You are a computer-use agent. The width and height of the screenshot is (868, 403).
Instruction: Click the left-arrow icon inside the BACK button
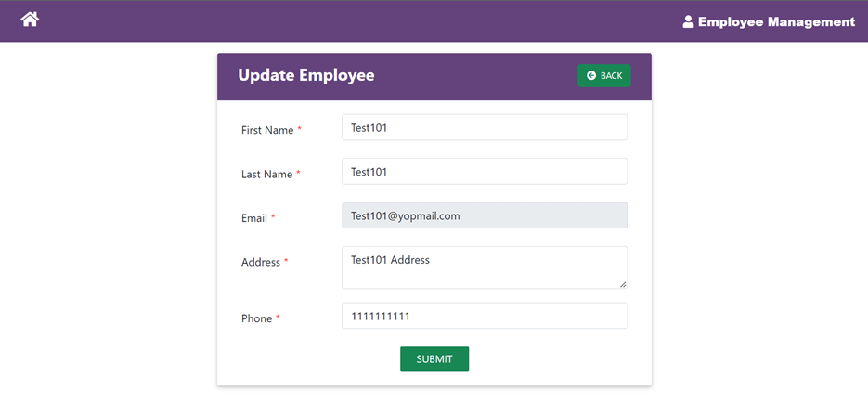[x=591, y=76]
